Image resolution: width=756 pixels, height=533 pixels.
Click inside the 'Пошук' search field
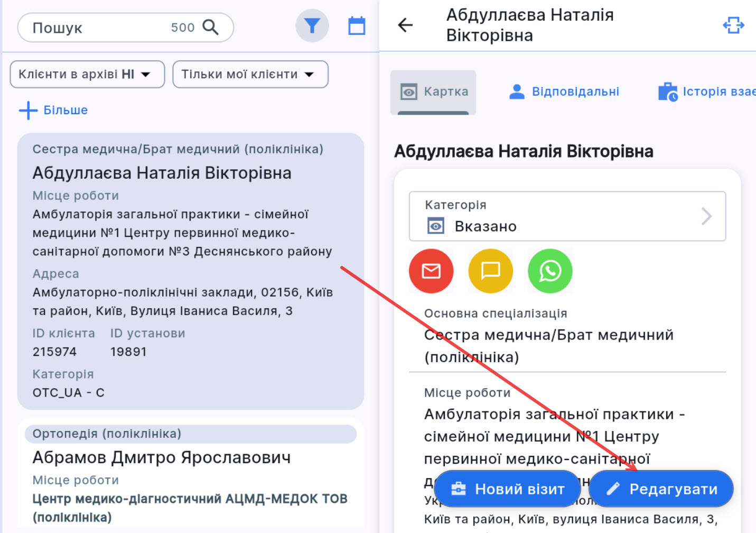(x=79, y=27)
